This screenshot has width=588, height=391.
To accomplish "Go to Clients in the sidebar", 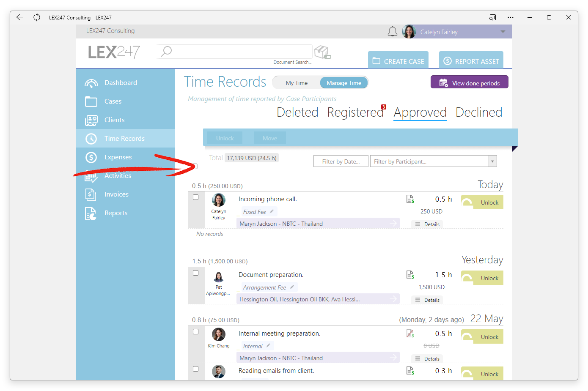I will tap(126, 120).
